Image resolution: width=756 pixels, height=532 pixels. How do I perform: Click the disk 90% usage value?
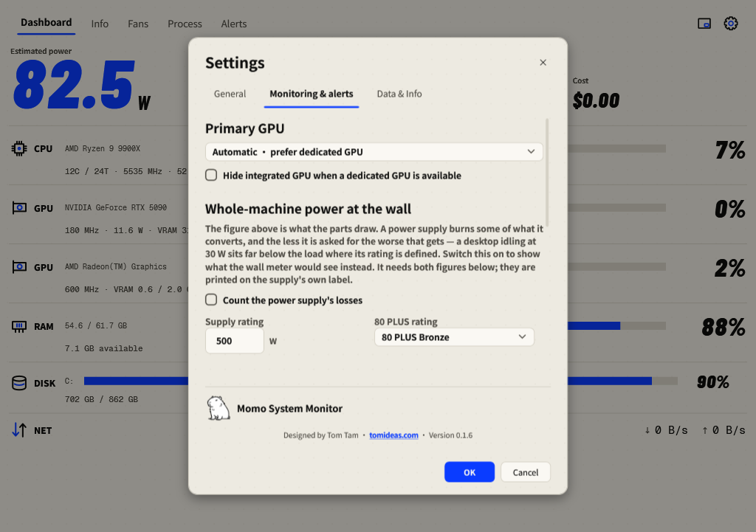coord(713,382)
